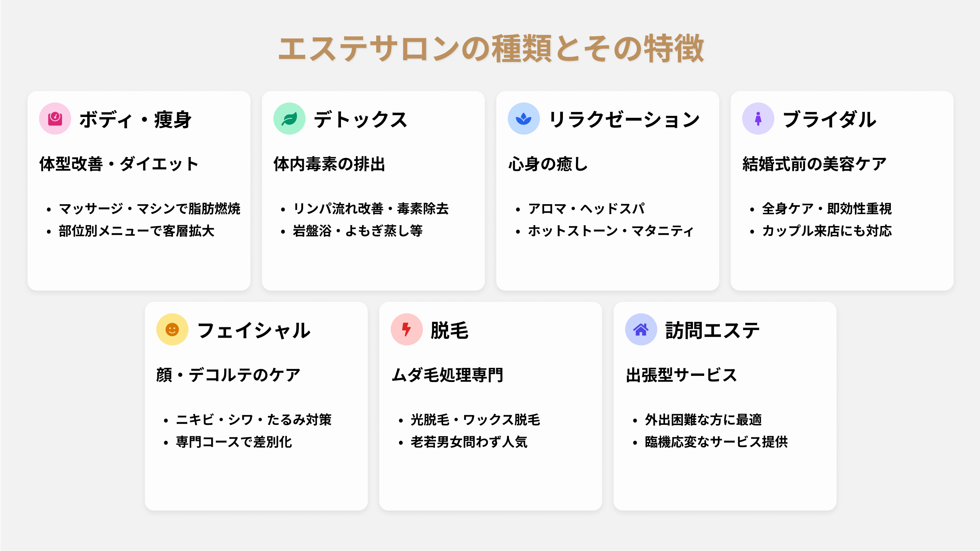Click the blue lotus Relaxation icon

pos(523,119)
